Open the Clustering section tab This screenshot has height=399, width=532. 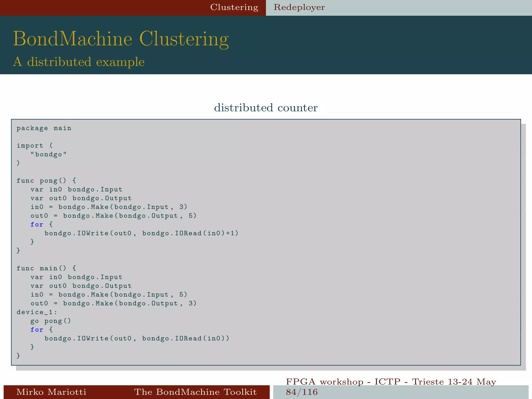tap(234, 8)
